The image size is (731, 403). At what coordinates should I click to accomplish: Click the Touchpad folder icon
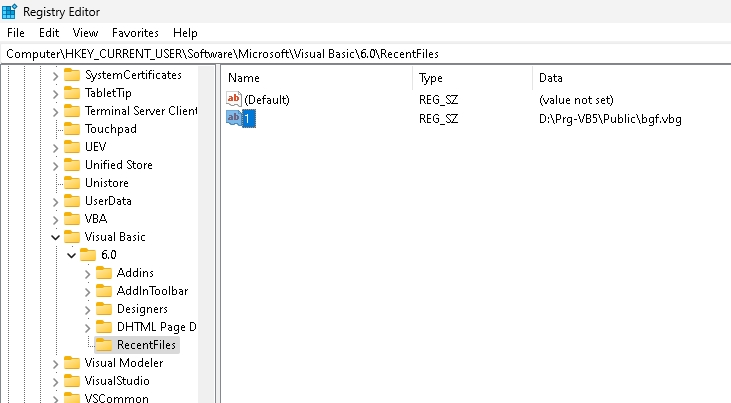[x=72, y=129]
